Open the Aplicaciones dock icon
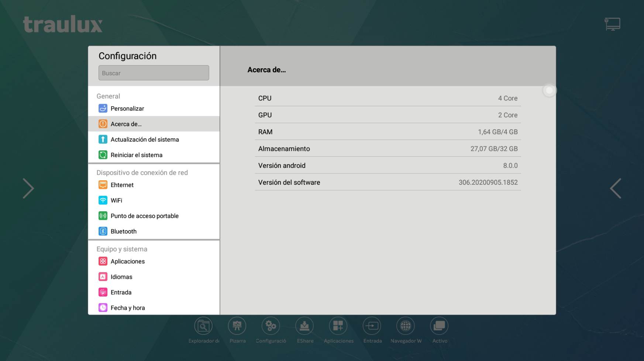 pos(338,326)
